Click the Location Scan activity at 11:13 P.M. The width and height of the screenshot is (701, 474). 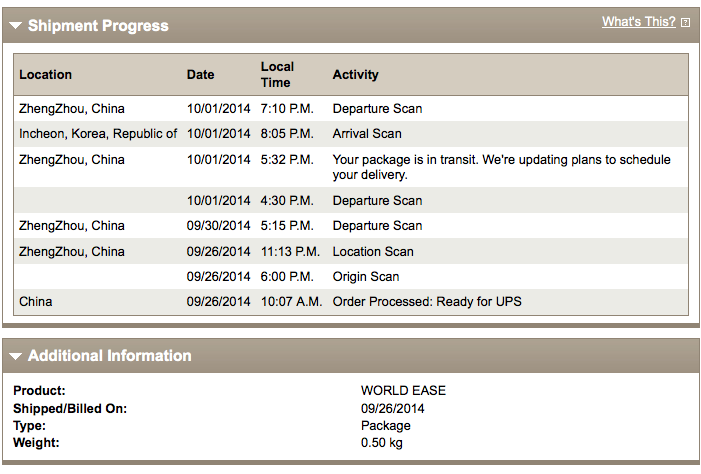[x=373, y=251]
